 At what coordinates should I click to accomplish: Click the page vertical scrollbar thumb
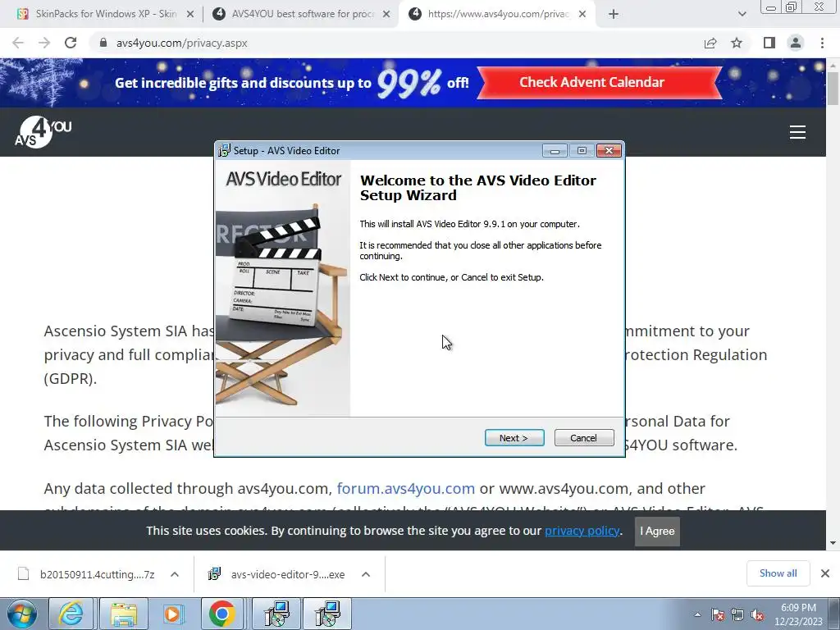click(833, 88)
